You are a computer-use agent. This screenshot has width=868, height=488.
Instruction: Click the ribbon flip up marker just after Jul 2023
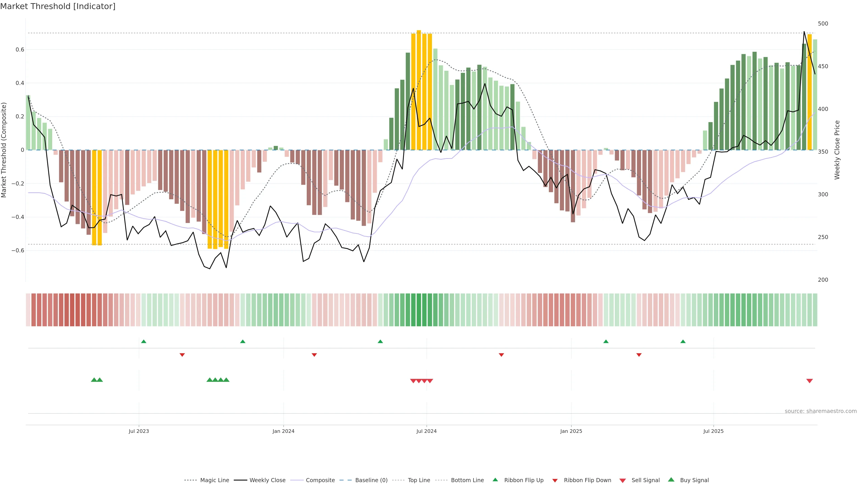pyautogui.click(x=144, y=342)
